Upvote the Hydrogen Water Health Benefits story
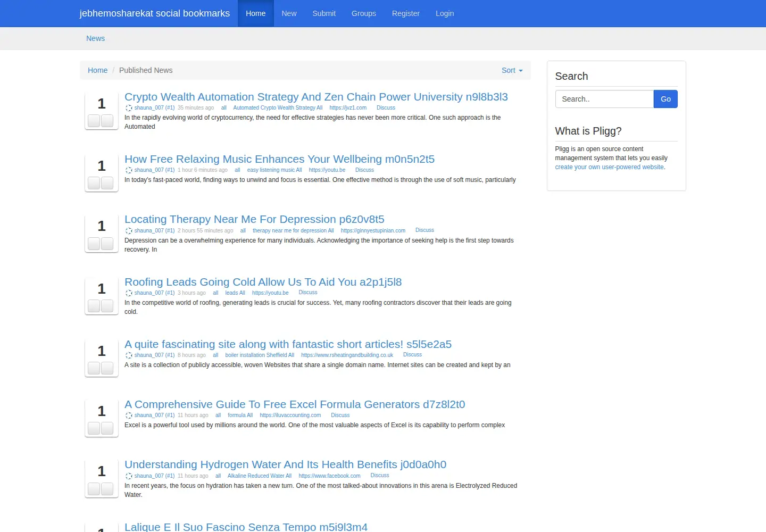 point(94,489)
